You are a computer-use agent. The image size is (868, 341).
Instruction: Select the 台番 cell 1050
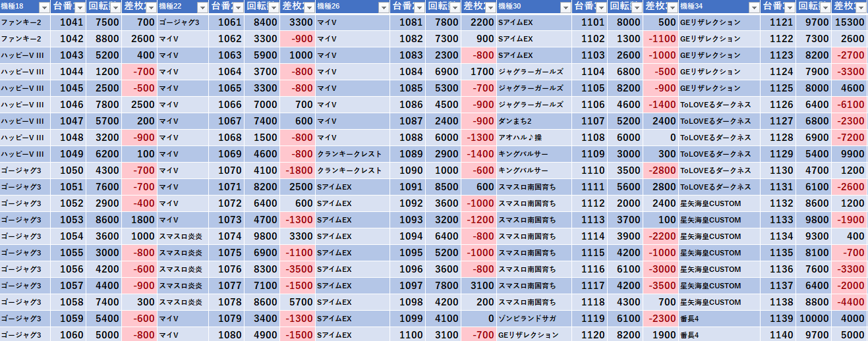[69, 170]
